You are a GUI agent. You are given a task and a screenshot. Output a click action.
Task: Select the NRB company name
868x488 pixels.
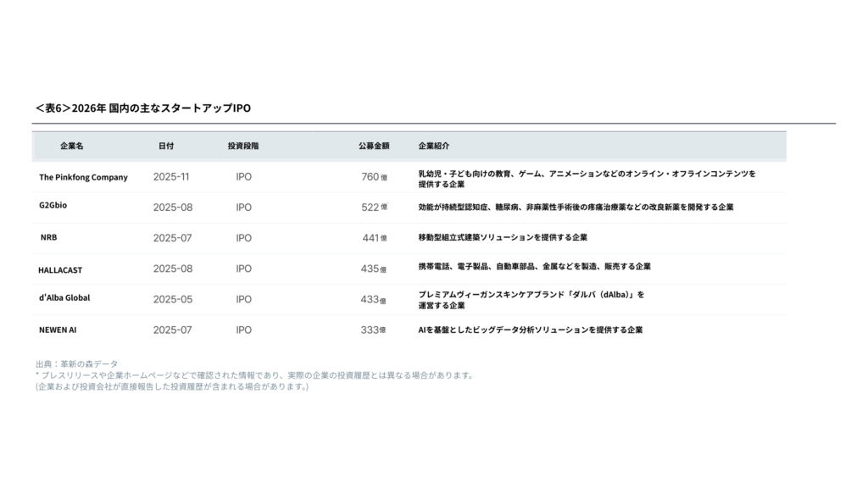pyautogui.click(x=49, y=237)
